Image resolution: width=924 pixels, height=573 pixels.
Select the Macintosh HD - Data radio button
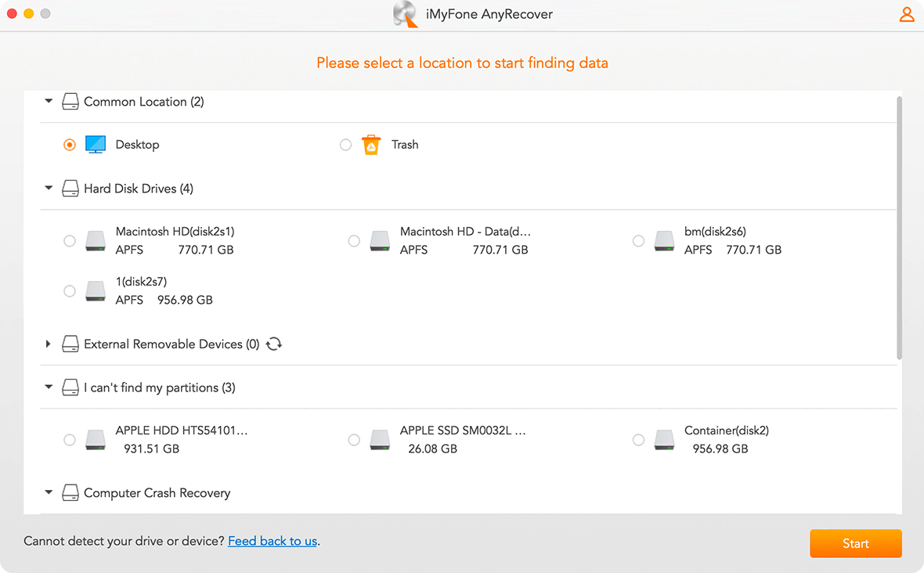354,241
